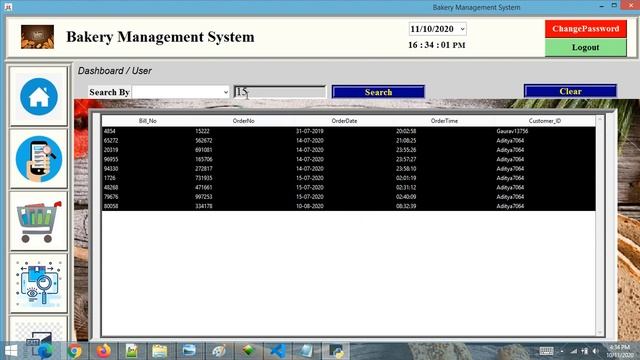Focus the search text field containing 15
This screenshot has width=640, height=360.
coord(280,92)
